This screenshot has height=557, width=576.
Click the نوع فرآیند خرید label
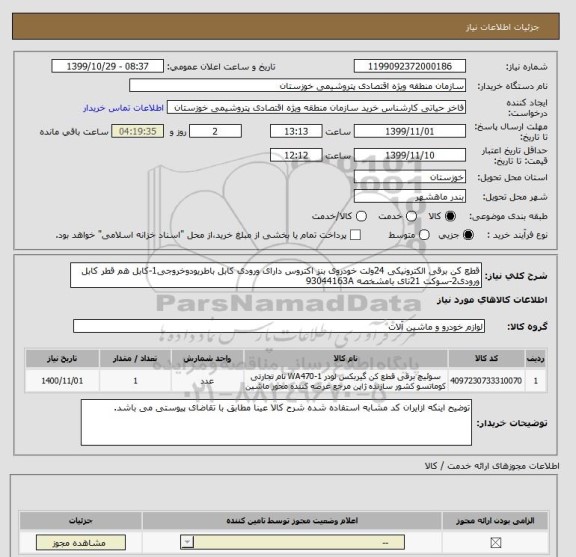click(x=517, y=235)
